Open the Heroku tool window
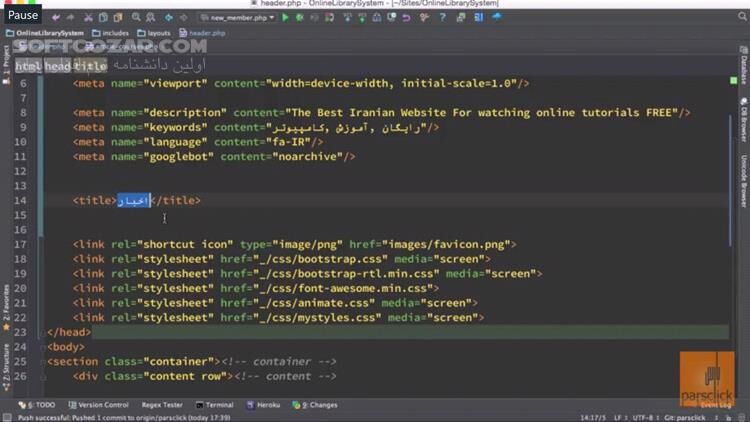The image size is (750, 422). pos(265,405)
